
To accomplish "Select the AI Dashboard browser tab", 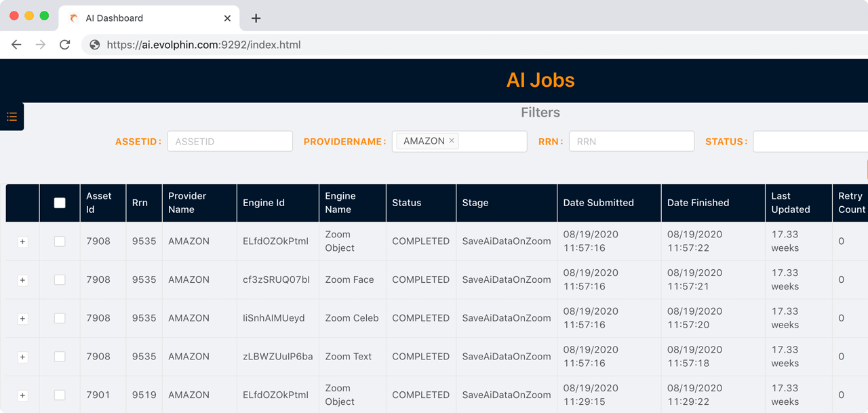I will (149, 18).
